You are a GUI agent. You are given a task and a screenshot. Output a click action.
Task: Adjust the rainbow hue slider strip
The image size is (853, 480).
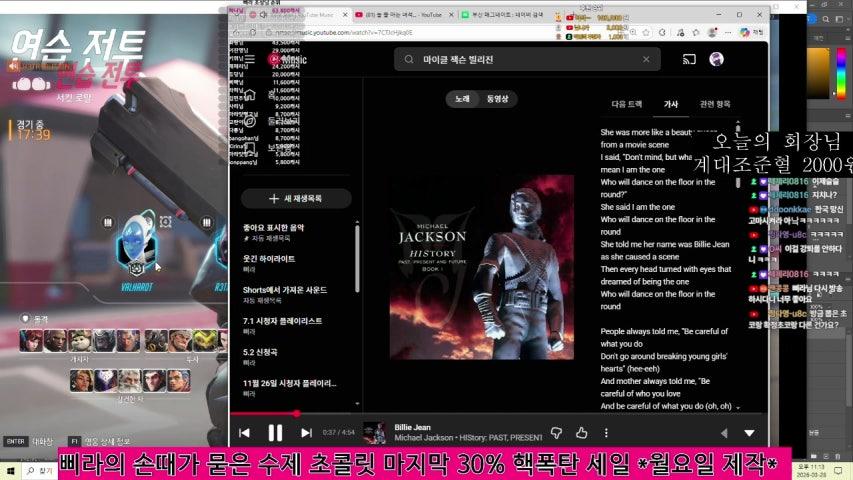coord(841,73)
